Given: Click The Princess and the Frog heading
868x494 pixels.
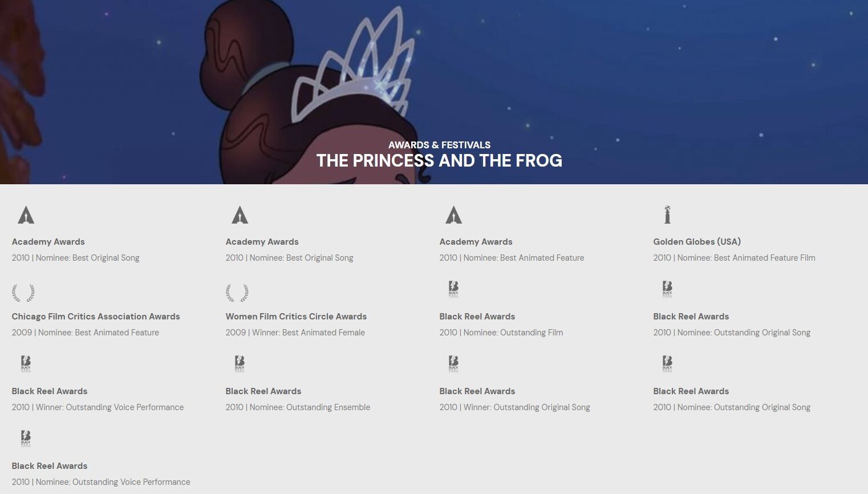Looking at the screenshot, I should (439, 161).
